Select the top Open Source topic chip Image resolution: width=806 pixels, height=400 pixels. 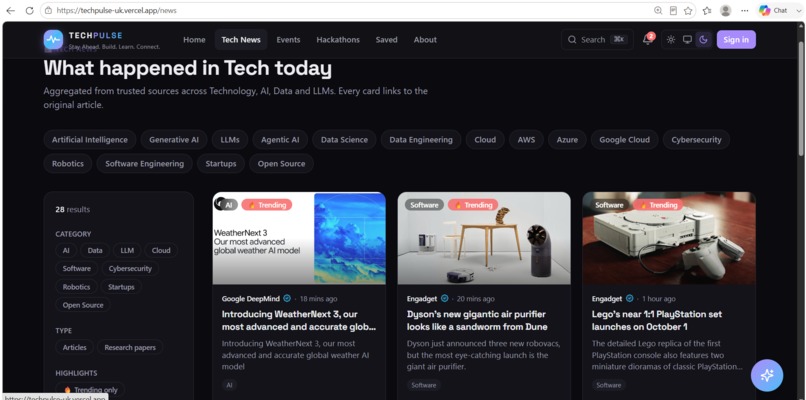coord(282,163)
